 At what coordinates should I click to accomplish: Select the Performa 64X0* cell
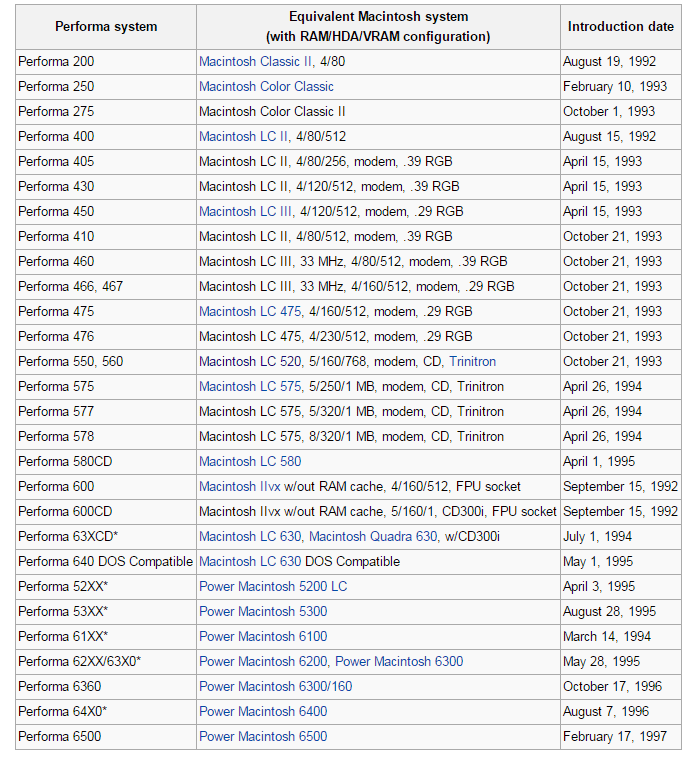pos(106,712)
